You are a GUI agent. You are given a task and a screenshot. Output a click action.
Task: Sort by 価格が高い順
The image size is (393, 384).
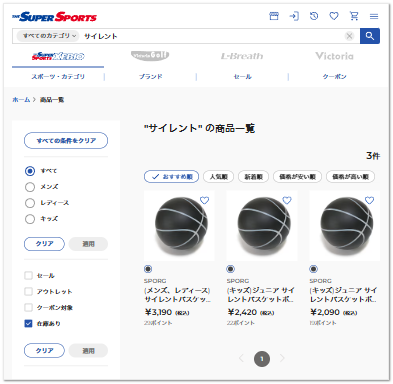(351, 177)
